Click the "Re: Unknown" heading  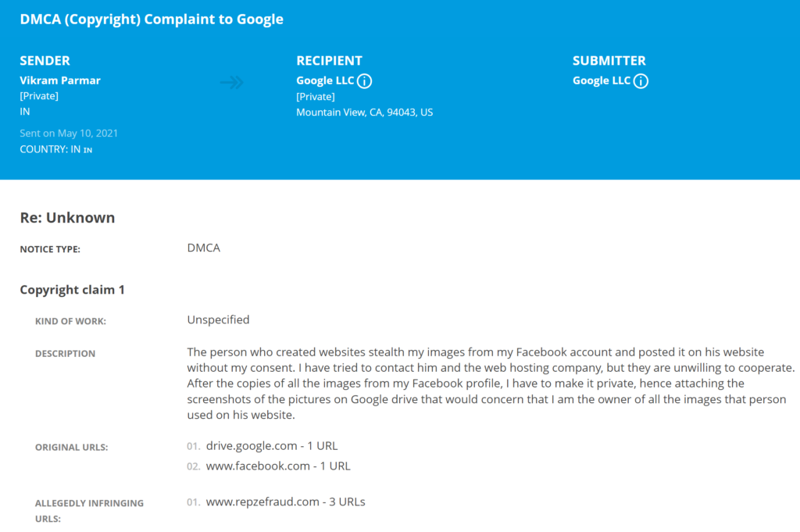pyautogui.click(x=67, y=218)
